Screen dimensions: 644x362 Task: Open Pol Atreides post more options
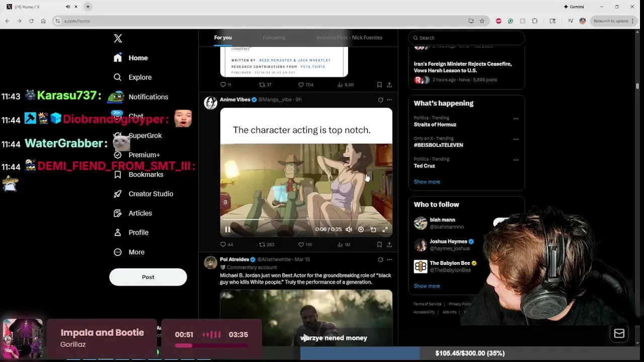click(x=389, y=259)
